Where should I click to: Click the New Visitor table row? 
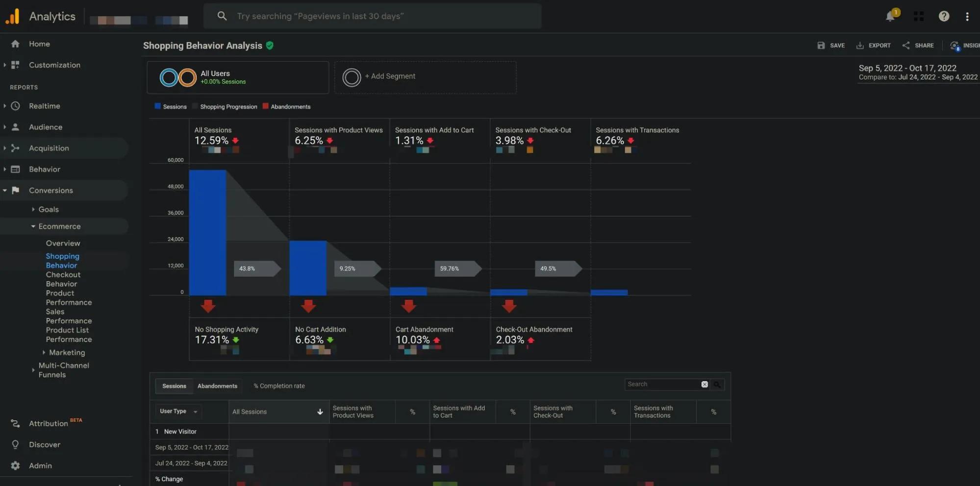440,432
